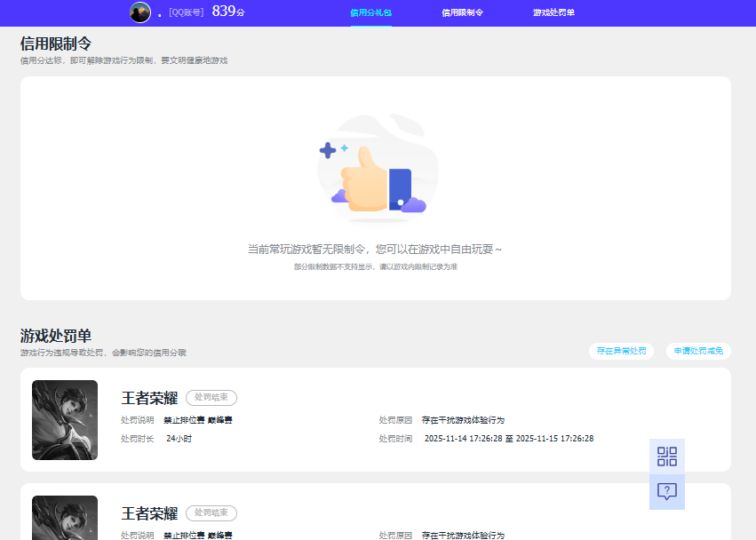The width and height of the screenshot is (756, 540).
Task: Click first card's 王者荣耀 title
Action: pyautogui.click(x=149, y=398)
